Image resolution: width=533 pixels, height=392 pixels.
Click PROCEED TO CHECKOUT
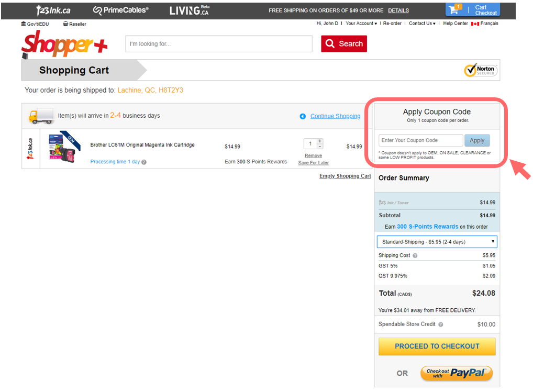437,346
